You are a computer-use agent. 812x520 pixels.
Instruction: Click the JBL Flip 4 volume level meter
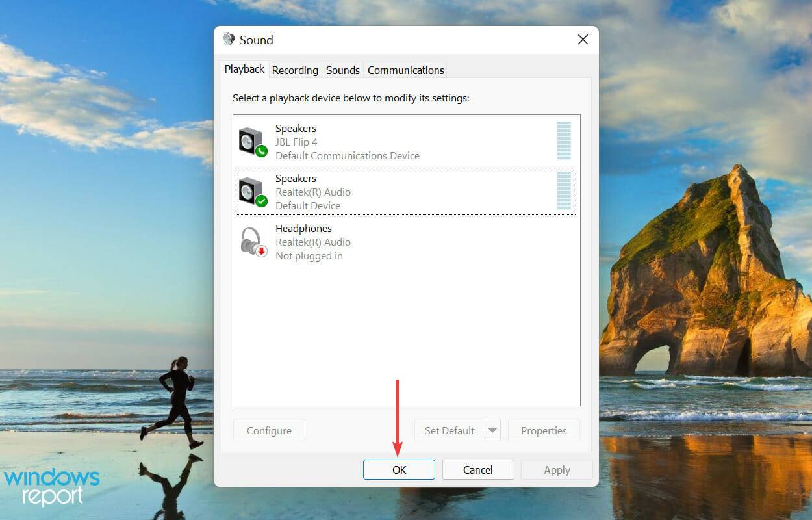(x=564, y=140)
